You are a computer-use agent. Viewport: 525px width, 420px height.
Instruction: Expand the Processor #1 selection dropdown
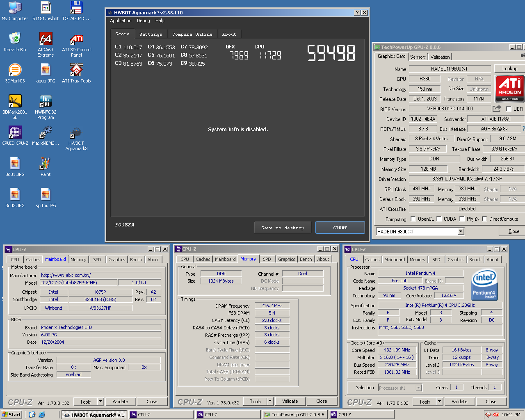(418, 388)
